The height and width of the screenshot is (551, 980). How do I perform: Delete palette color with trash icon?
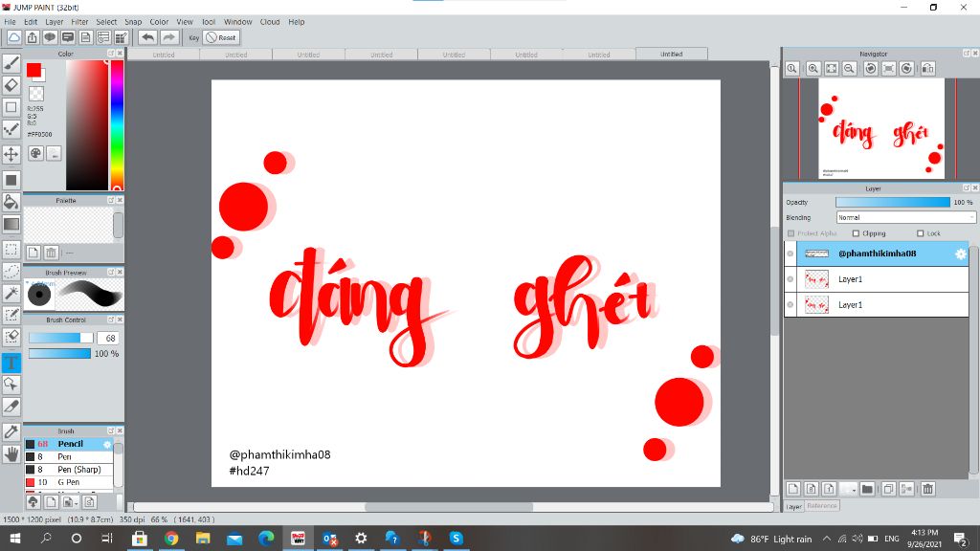(52, 253)
